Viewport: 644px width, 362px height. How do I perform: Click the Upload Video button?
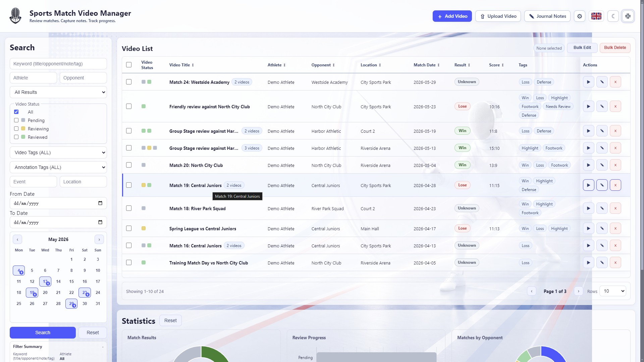pyautogui.click(x=498, y=16)
